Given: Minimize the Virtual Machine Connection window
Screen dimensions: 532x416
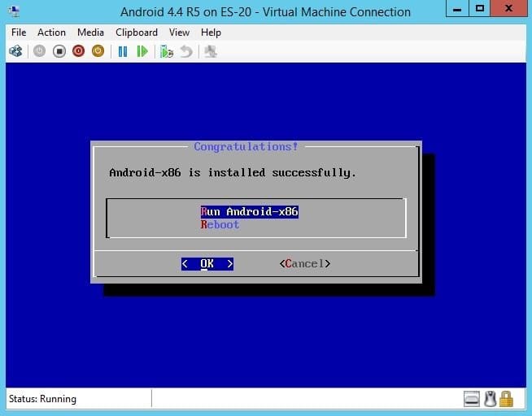Looking at the screenshot, I should 457,8.
